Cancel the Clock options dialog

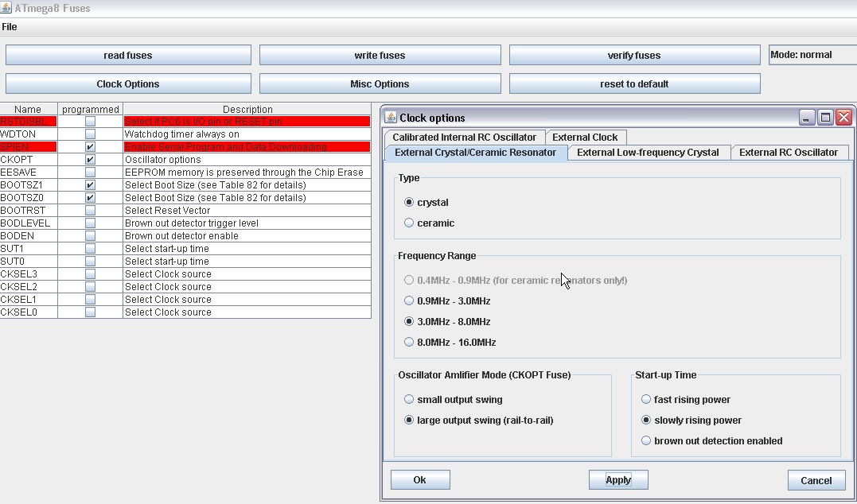816,480
